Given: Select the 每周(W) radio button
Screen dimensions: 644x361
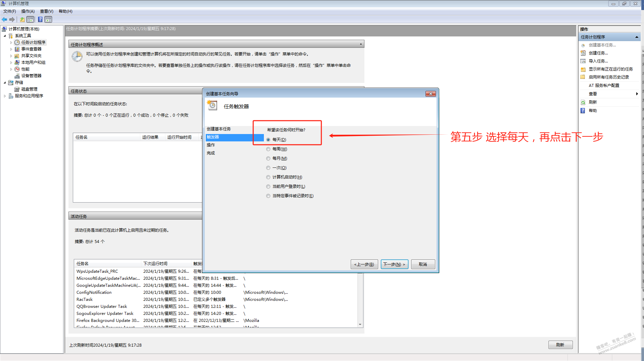Looking at the screenshot, I should pos(268,149).
